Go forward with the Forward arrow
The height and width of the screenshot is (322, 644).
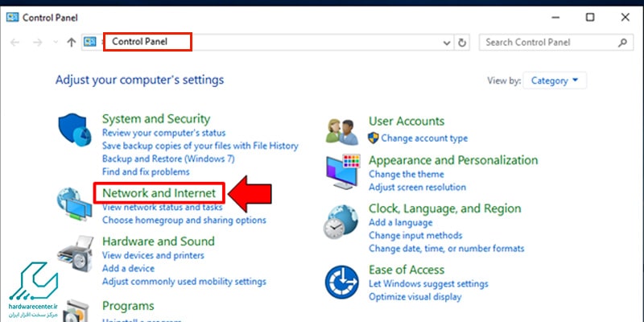coord(37,43)
